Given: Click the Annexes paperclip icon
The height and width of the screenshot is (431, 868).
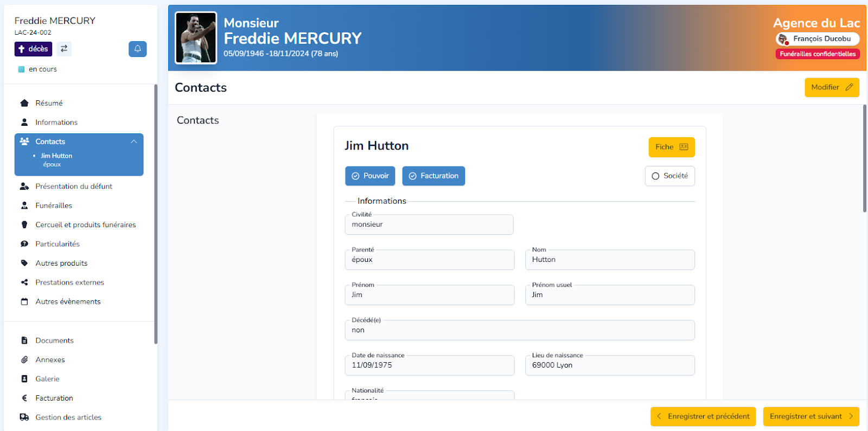Looking at the screenshot, I should 24,359.
